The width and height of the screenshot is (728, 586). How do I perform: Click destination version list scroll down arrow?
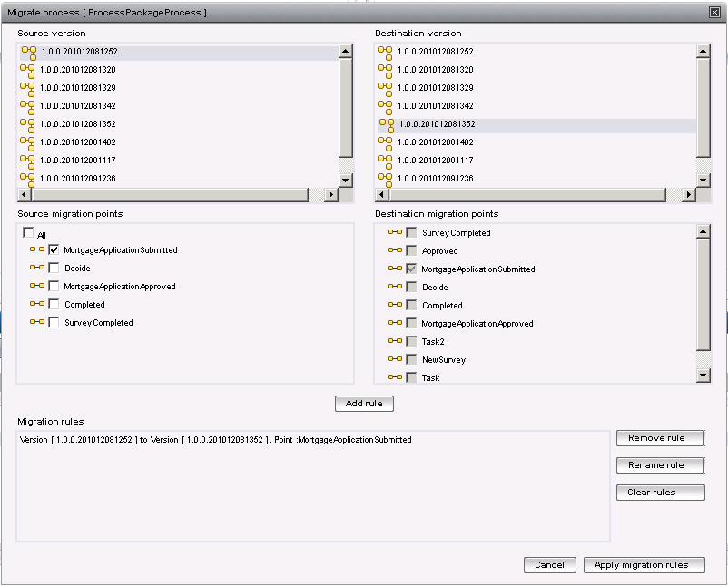703,180
